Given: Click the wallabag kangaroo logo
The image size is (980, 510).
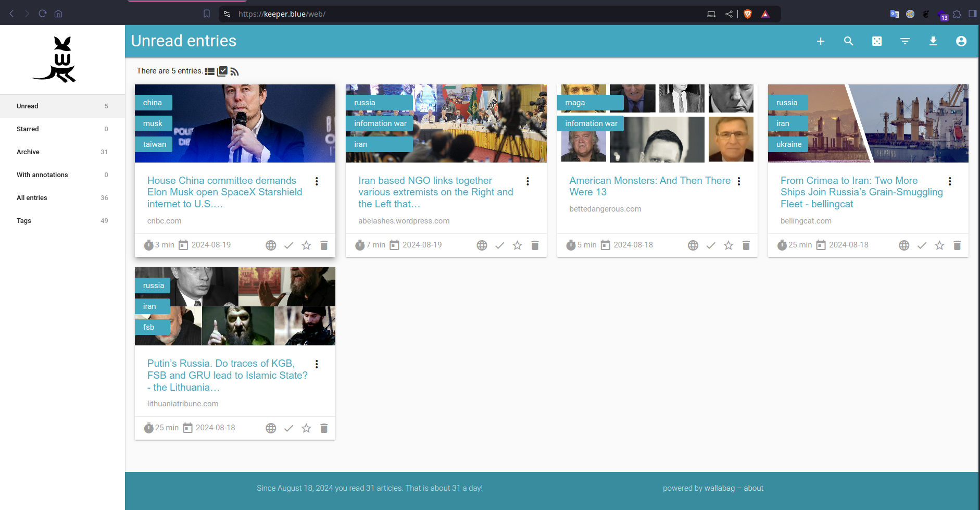Looking at the screenshot, I should point(55,59).
